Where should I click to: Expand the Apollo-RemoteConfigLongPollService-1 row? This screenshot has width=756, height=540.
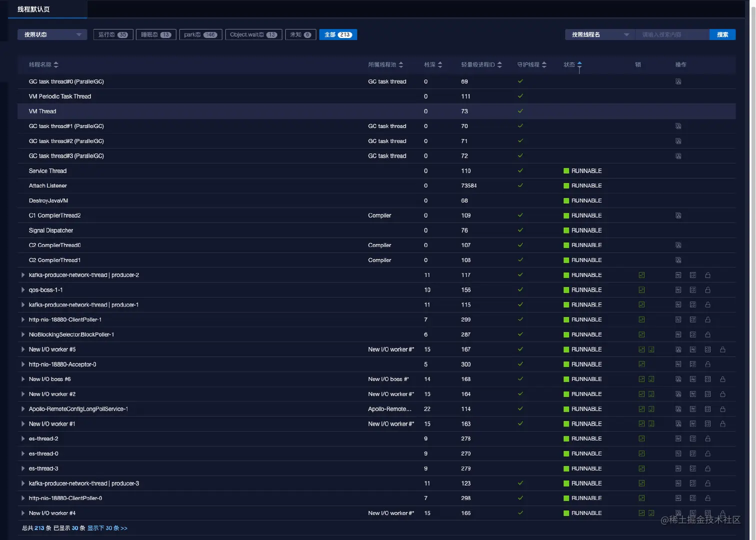point(23,409)
